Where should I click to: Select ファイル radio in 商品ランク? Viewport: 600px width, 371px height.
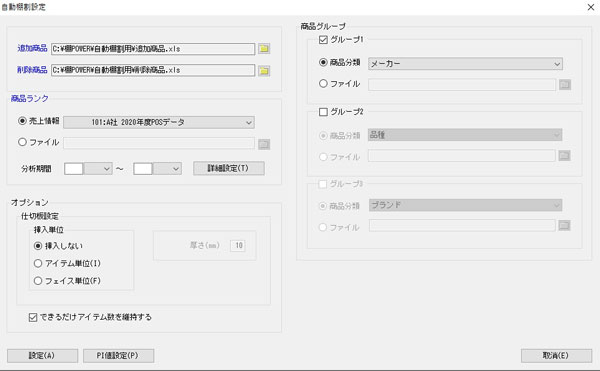[22, 142]
